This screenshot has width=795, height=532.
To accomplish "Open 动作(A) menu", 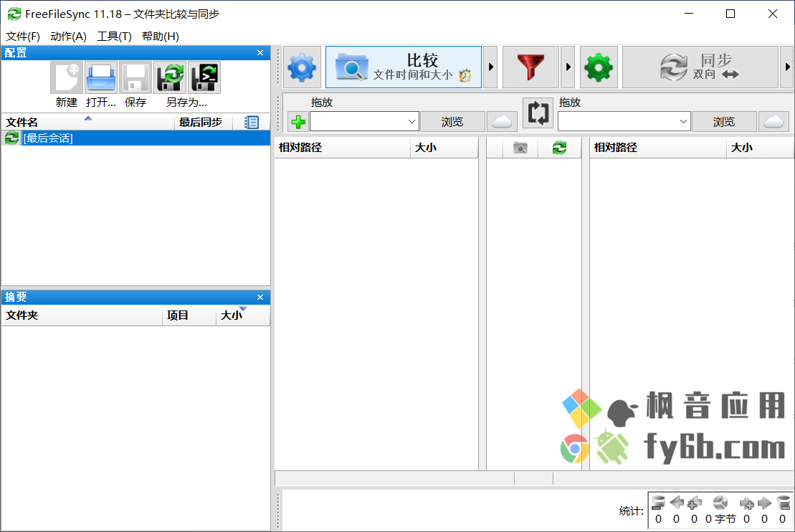I will 68,37.
